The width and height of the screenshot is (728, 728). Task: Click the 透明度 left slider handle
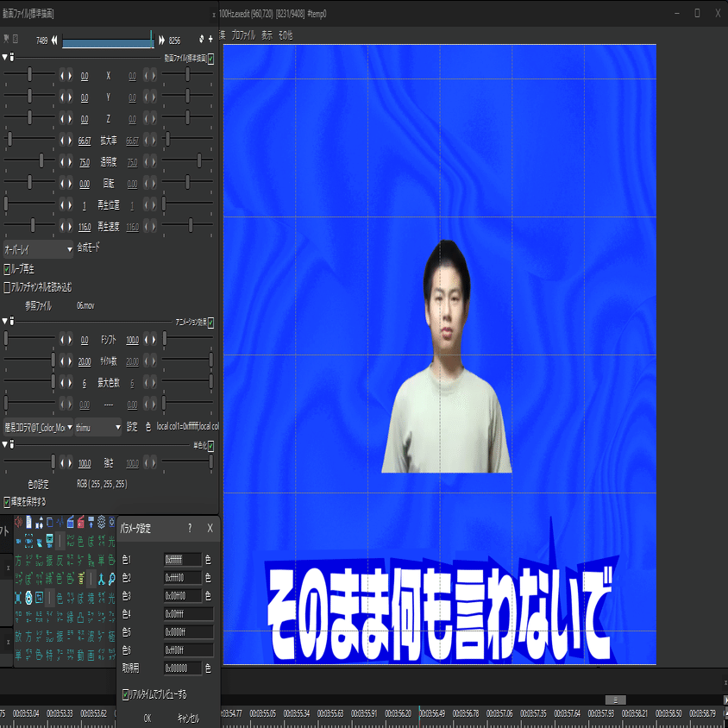[x=41, y=160]
